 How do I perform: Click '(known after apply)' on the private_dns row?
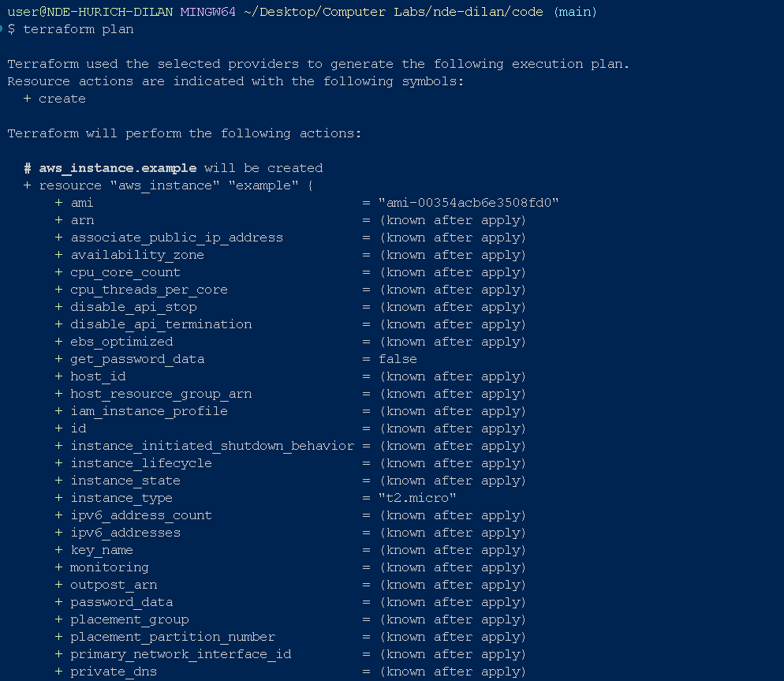(x=453, y=672)
